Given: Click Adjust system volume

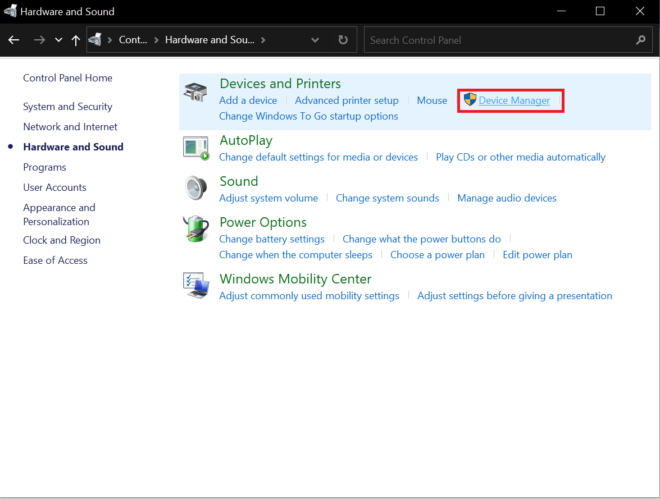Looking at the screenshot, I should [x=269, y=198].
